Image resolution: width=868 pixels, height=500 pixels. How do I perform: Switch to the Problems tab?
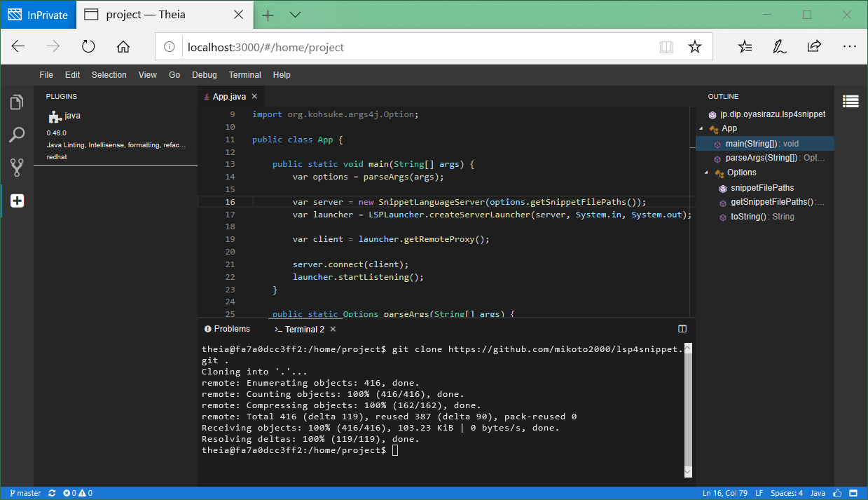click(x=227, y=328)
